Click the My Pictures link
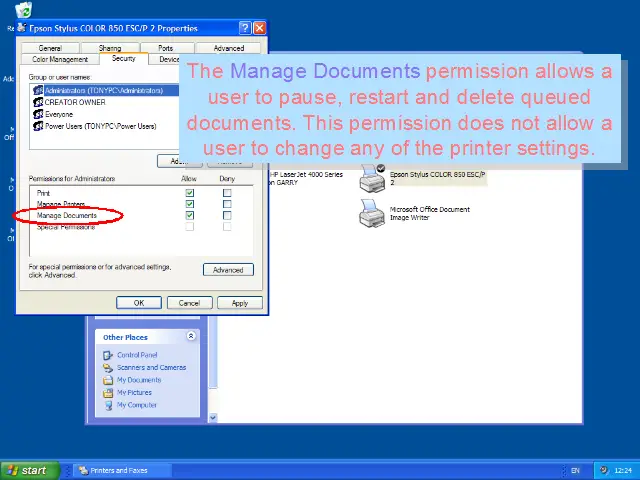The height and width of the screenshot is (480, 640). click(134, 393)
